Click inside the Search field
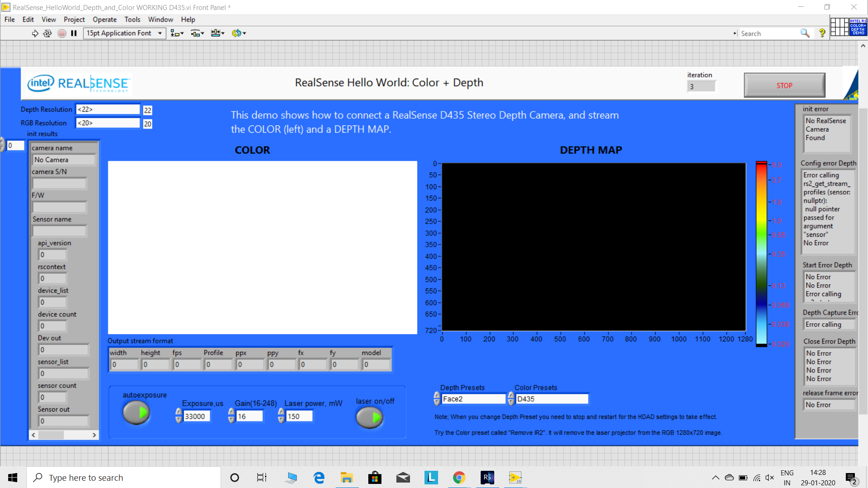The image size is (868, 488). tap(770, 33)
